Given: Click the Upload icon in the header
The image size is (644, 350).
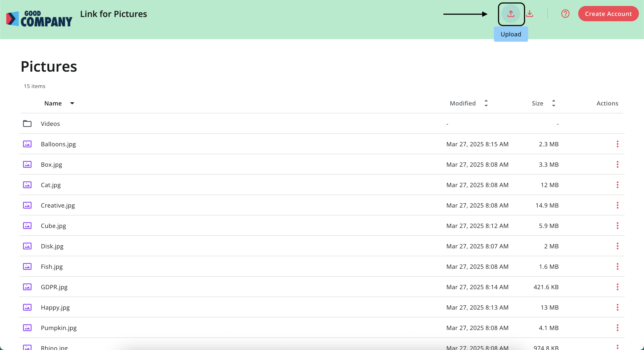Looking at the screenshot, I should click(511, 14).
